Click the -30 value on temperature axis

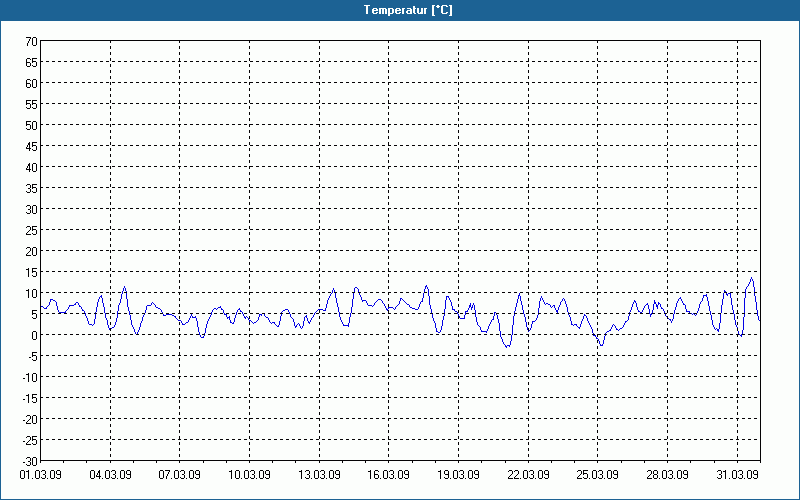click(30, 461)
